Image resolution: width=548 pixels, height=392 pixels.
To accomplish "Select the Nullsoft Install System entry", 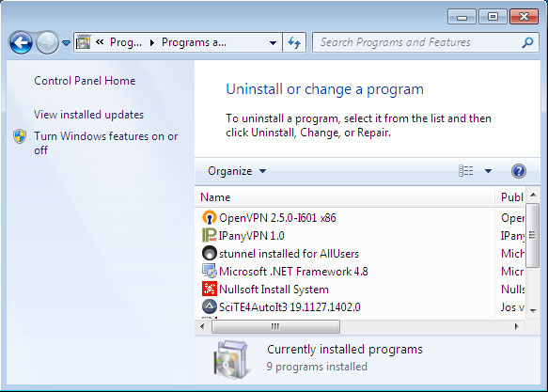I will tap(274, 289).
